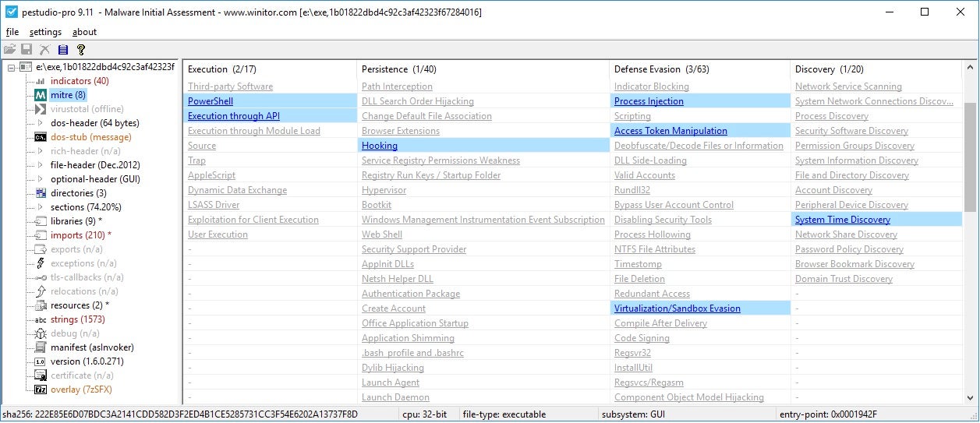This screenshot has width=980, height=423.
Task: Select the mitre M icon in tree
Action: click(41, 95)
